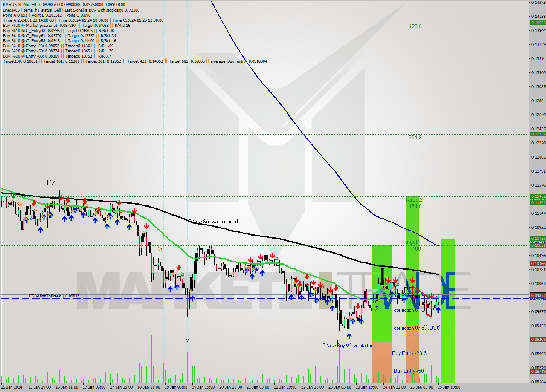Click the '21 Jan 19:00' time axis label
This screenshot has width=546, height=392.
coord(285,387)
